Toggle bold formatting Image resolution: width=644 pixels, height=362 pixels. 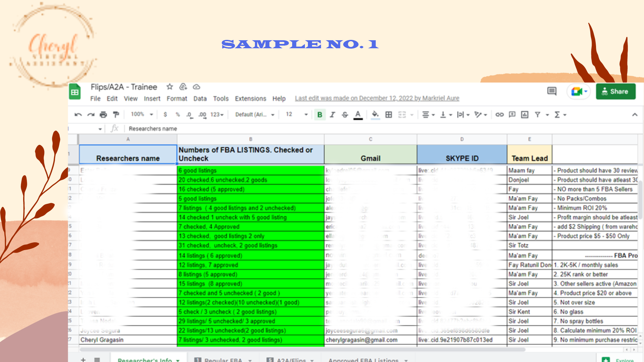pos(320,115)
